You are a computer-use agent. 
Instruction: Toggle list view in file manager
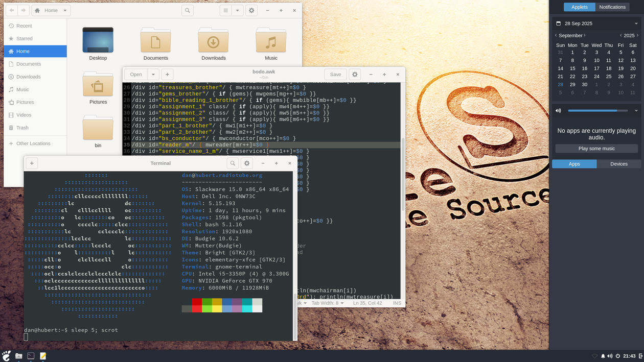point(225,10)
